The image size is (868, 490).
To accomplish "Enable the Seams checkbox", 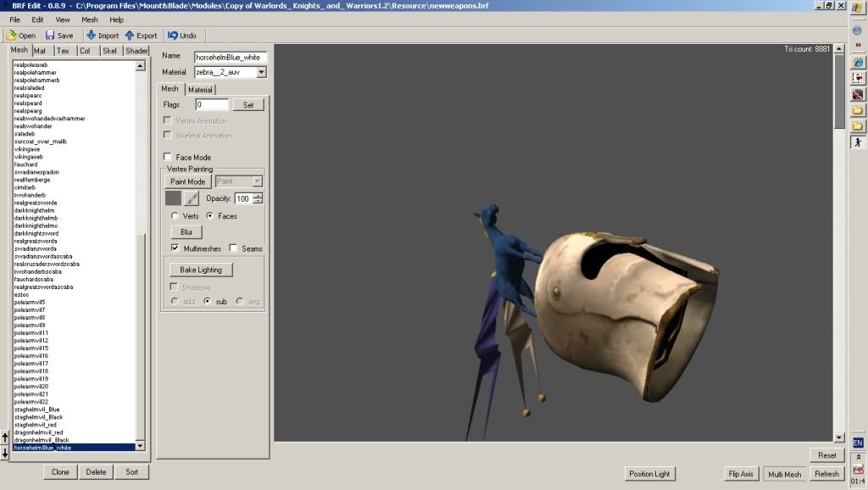I will pos(233,248).
